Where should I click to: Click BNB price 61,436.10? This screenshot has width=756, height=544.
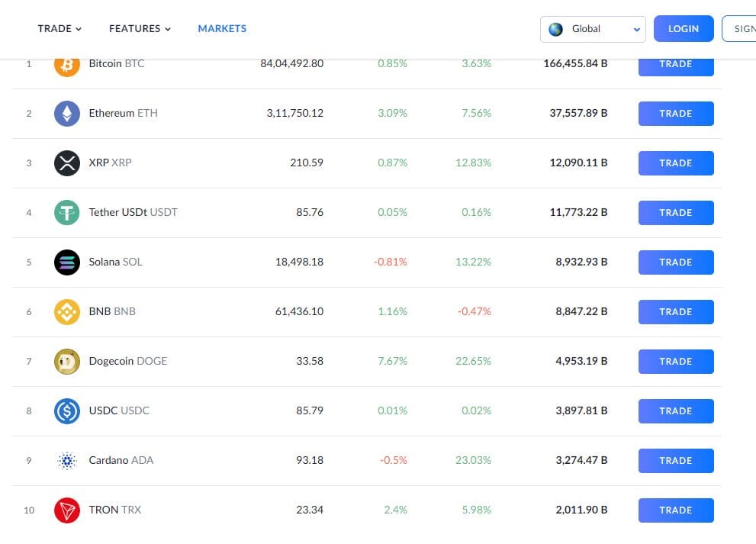[x=299, y=311]
